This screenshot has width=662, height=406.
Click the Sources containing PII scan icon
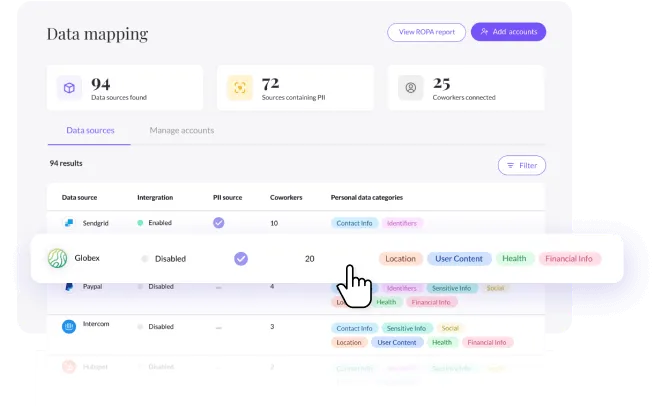(240, 87)
